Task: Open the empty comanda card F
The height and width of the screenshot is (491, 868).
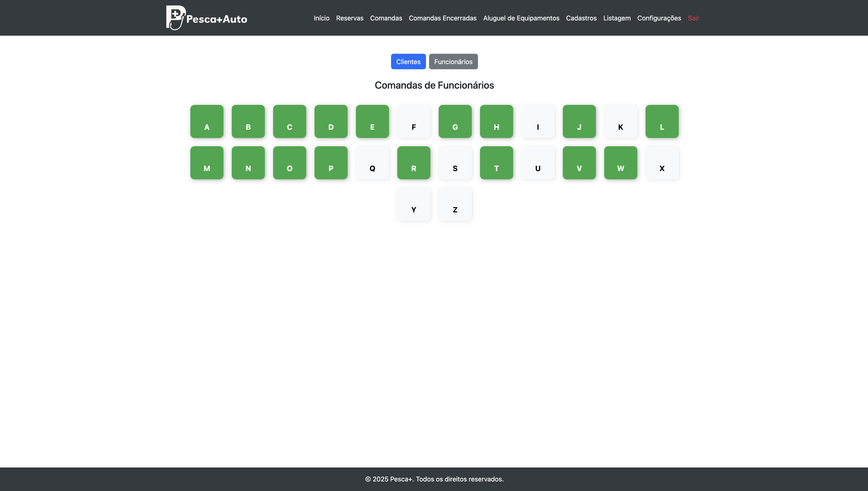Action: [413, 121]
